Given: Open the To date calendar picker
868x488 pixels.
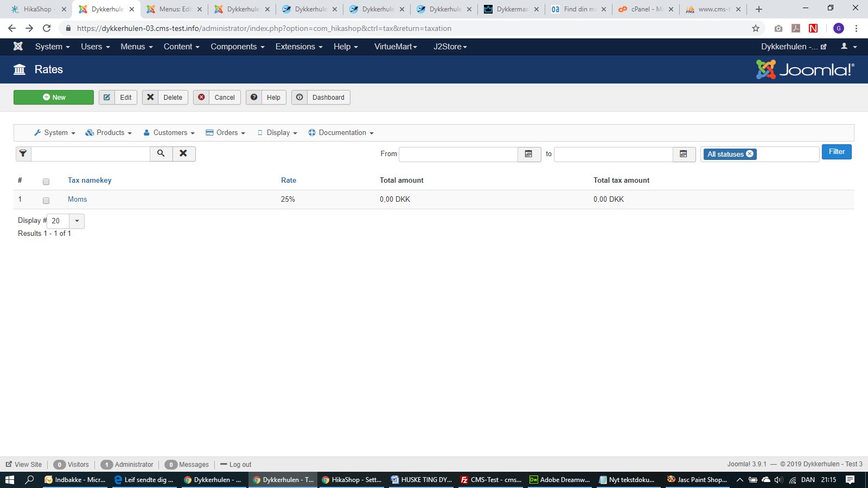Looking at the screenshot, I should click(684, 155).
